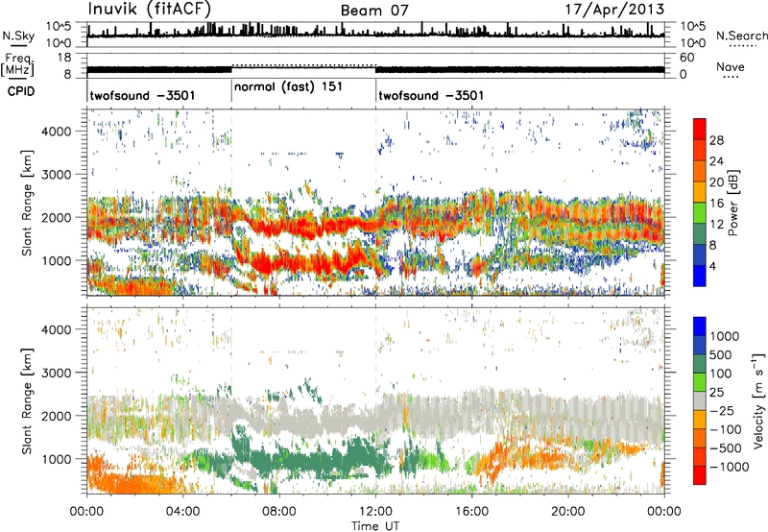Image resolution: width=768 pixels, height=532 pixels.
Task: Select the 'Freq. [MHz]' axis label
Action: coord(18,65)
